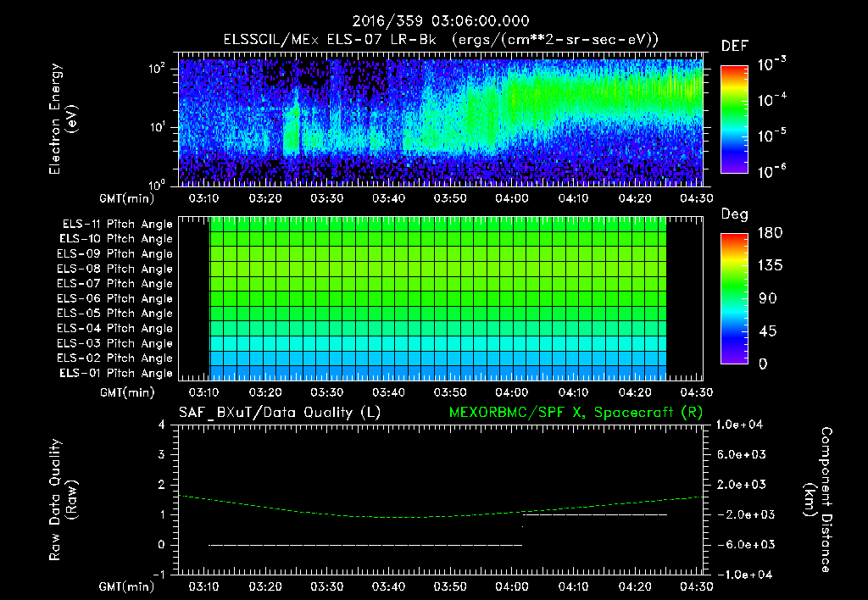The height and width of the screenshot is (600, 868).
Task: Click 03:10 time label under data quality panel
Action: (x=203, y=586)
